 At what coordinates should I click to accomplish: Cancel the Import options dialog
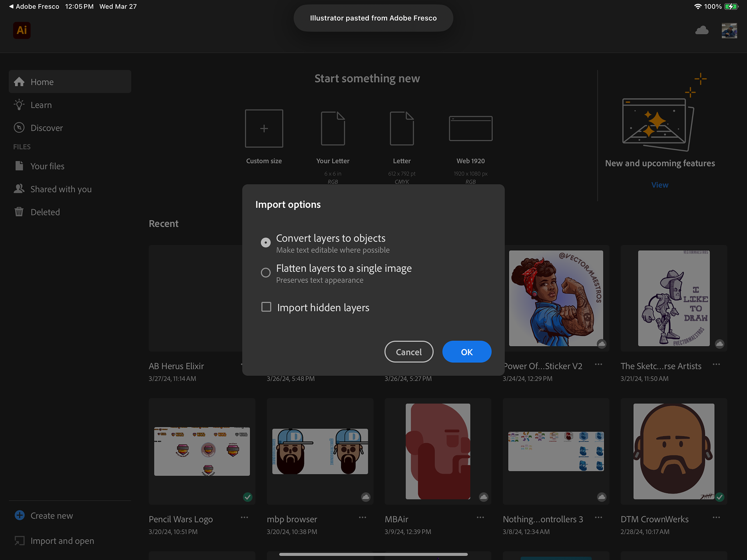point(409,352)
